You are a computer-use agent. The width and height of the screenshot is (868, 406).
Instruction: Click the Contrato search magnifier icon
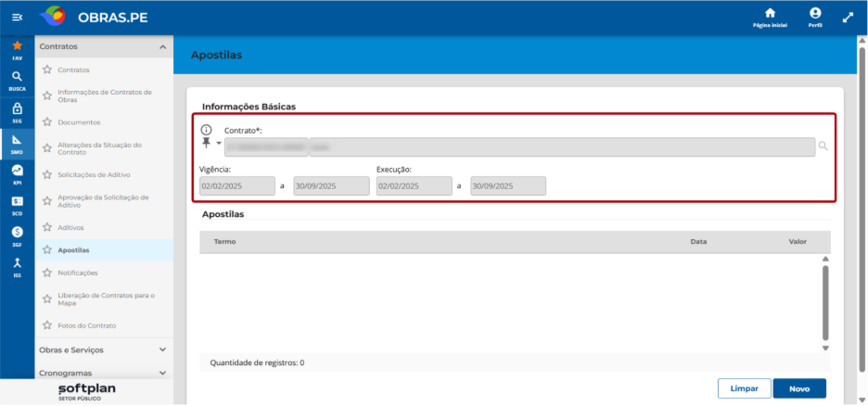tap(823, 146)
